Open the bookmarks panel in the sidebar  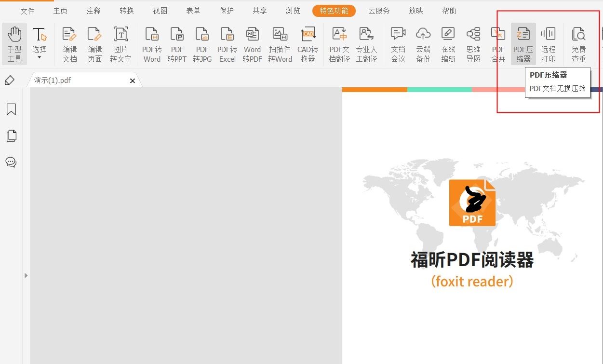click(11, 109)
